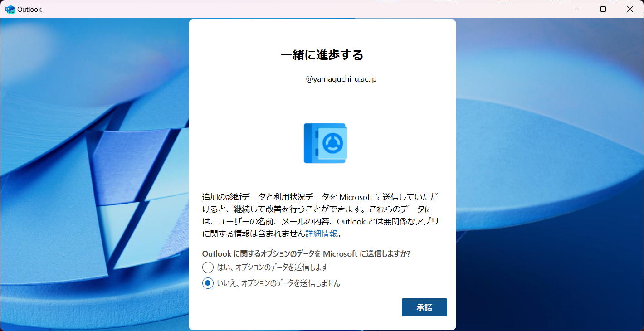Click the blue safe privacy icon
The height and width of the screenshot is (331, 644).
[325, 143]
